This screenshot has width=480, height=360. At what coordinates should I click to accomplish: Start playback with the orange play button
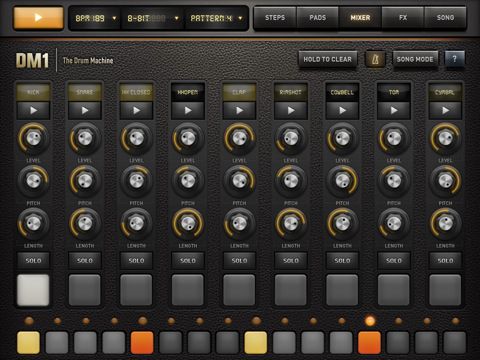point(38,18)
